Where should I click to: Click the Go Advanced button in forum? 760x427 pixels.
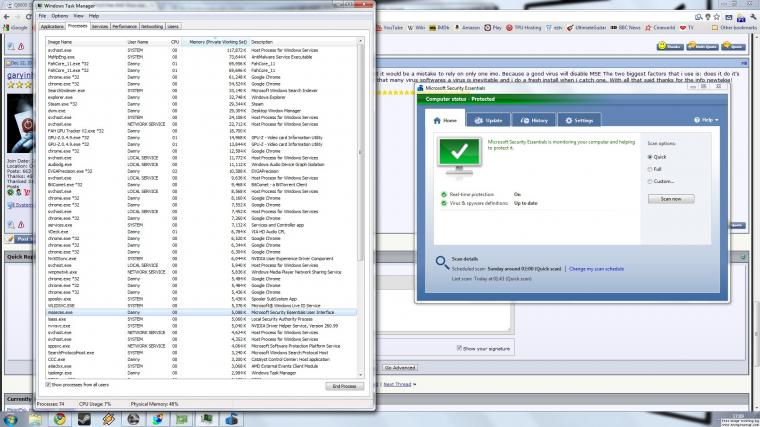click(x=400, y=368)
